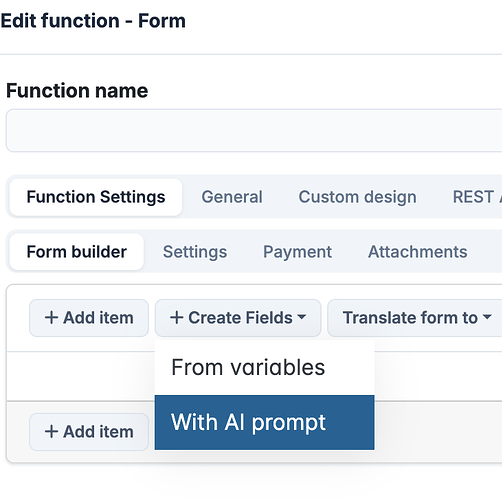Viewport: 502px width, 500px height.
Task: Click the plus icon on top Add item
Action: 51,318
